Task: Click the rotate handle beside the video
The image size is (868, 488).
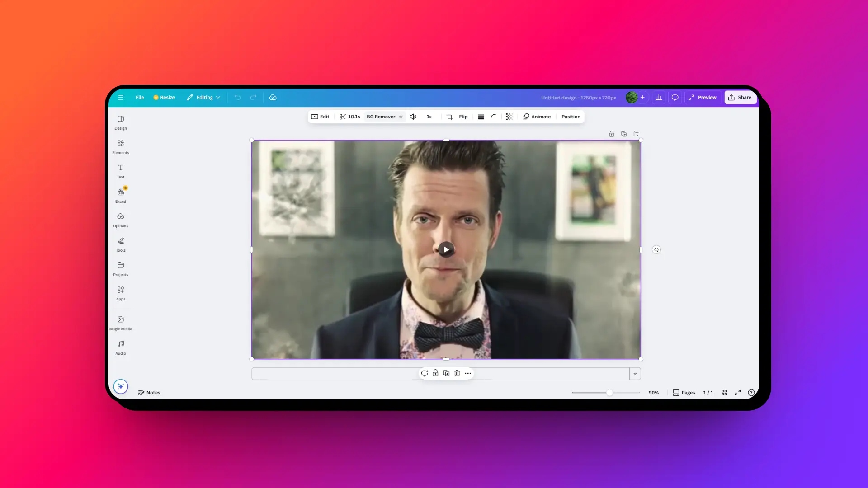Action: pyautogui.click(x=656, y=249)
